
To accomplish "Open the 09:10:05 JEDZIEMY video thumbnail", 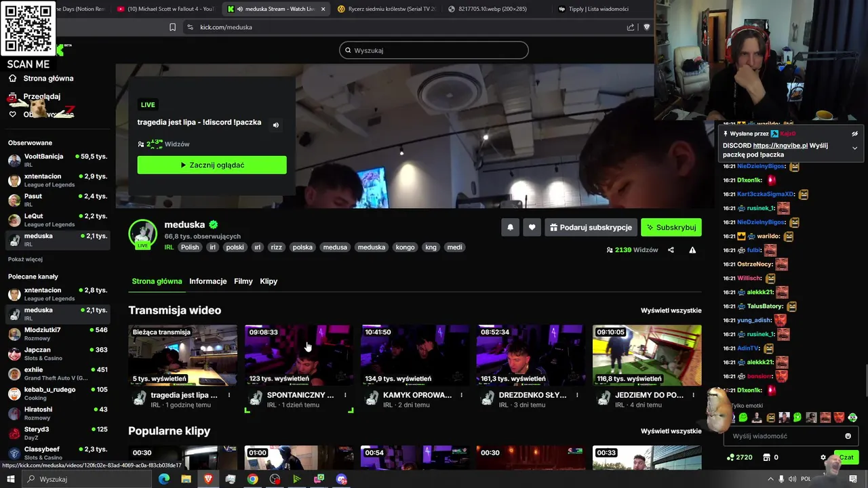I will (647, 355).
